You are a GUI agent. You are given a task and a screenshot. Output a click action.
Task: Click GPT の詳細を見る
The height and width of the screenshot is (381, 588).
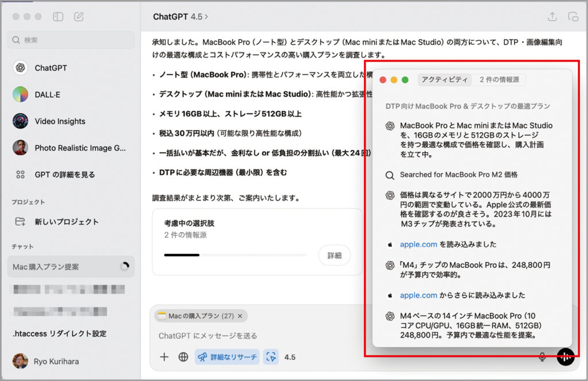tap(65, 175)
